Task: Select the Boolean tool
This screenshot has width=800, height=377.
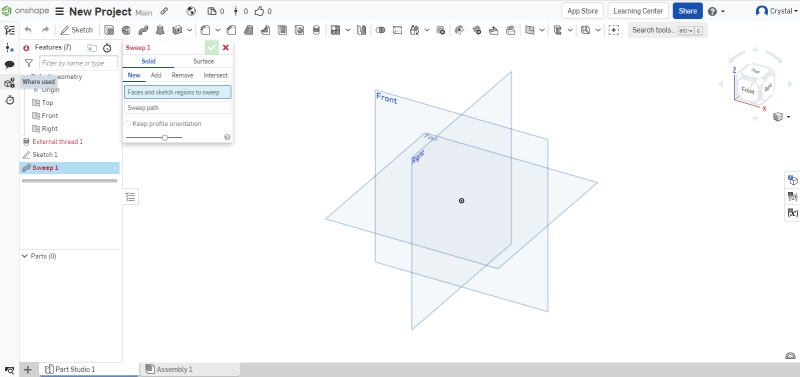Action: [380, 30]
